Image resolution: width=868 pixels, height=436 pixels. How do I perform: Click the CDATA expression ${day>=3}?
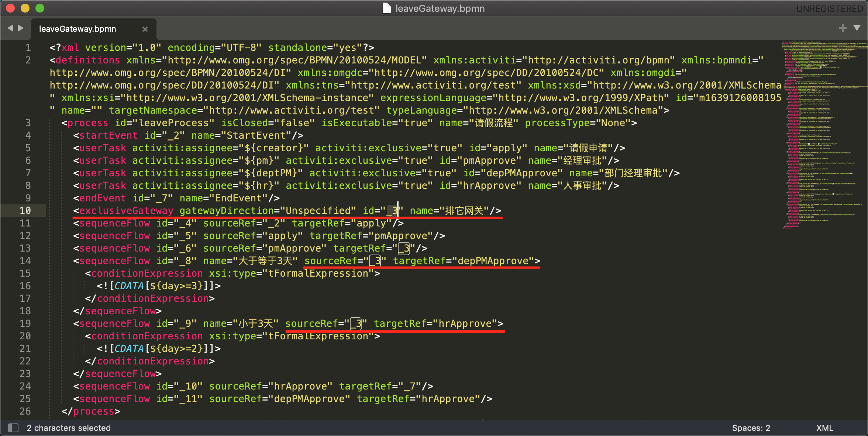[x=175, y=286]
